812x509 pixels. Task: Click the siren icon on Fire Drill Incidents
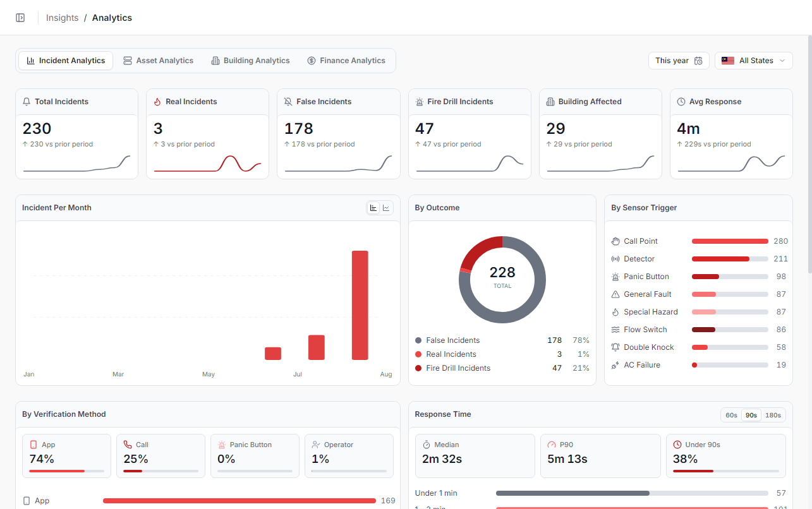(419, 102)
